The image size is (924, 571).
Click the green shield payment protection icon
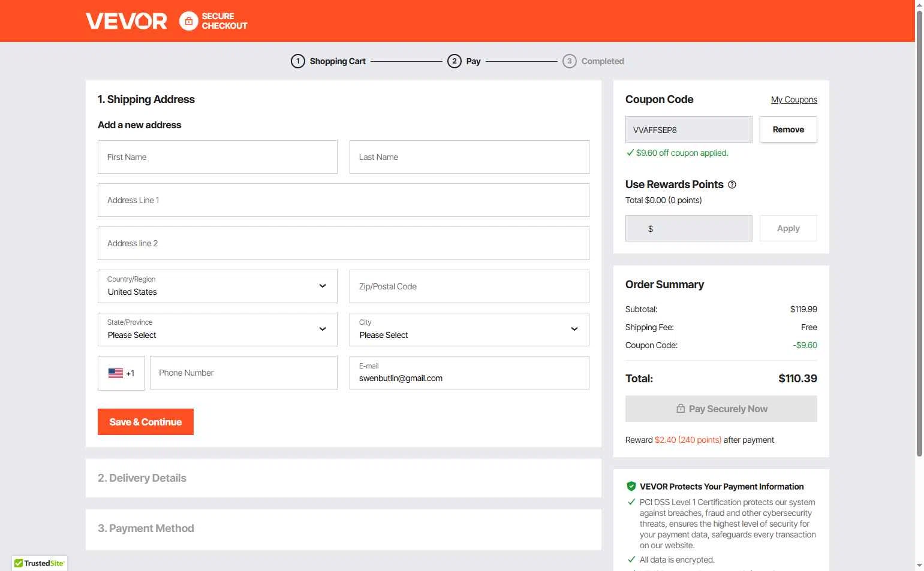point(631,487)
